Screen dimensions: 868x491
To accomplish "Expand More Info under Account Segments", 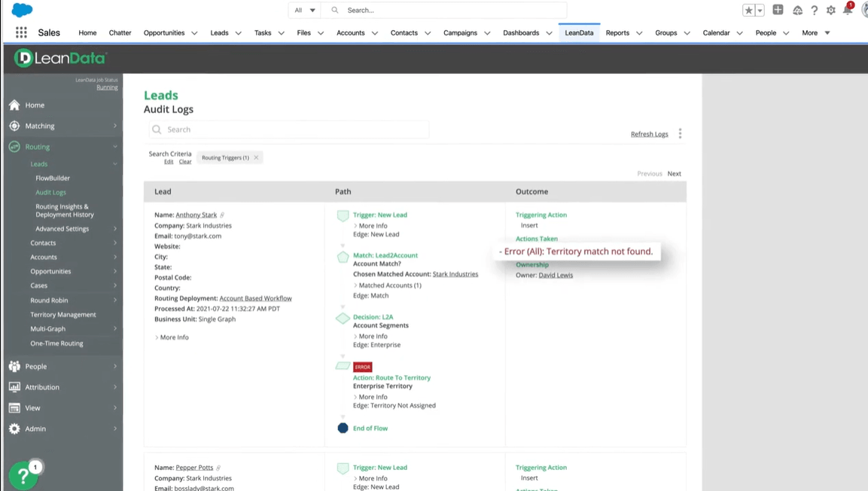I will point(370,337).
